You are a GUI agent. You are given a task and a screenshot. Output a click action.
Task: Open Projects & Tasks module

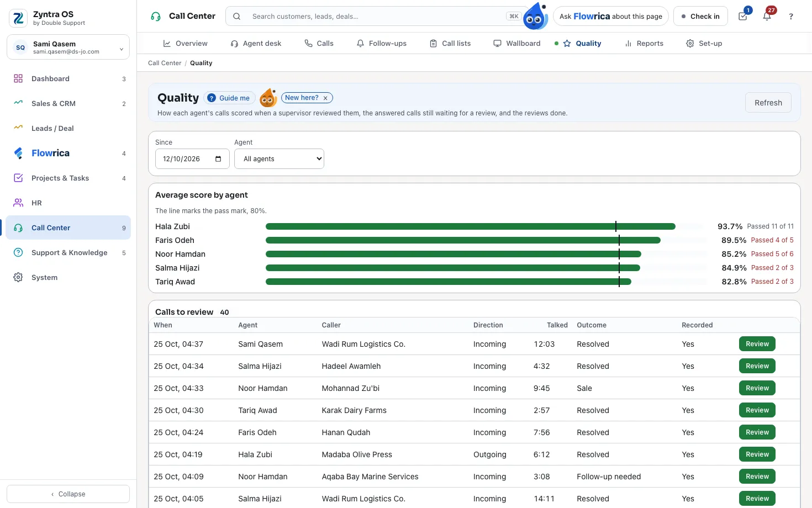(68, 178)
